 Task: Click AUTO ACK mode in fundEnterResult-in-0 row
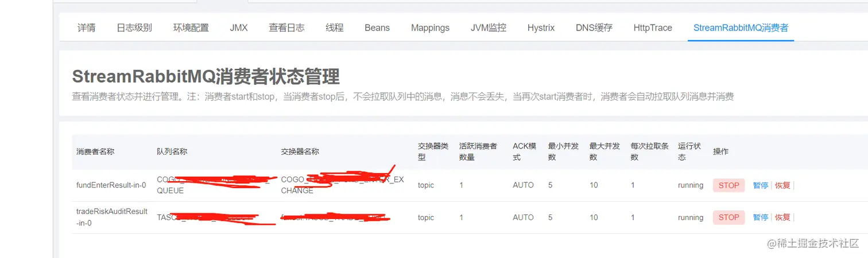coord(523,185)
